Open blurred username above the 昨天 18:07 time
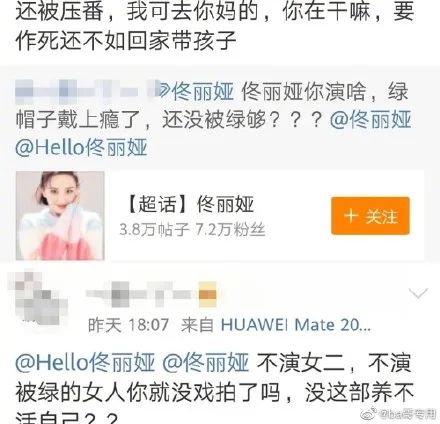 (142, 294)
